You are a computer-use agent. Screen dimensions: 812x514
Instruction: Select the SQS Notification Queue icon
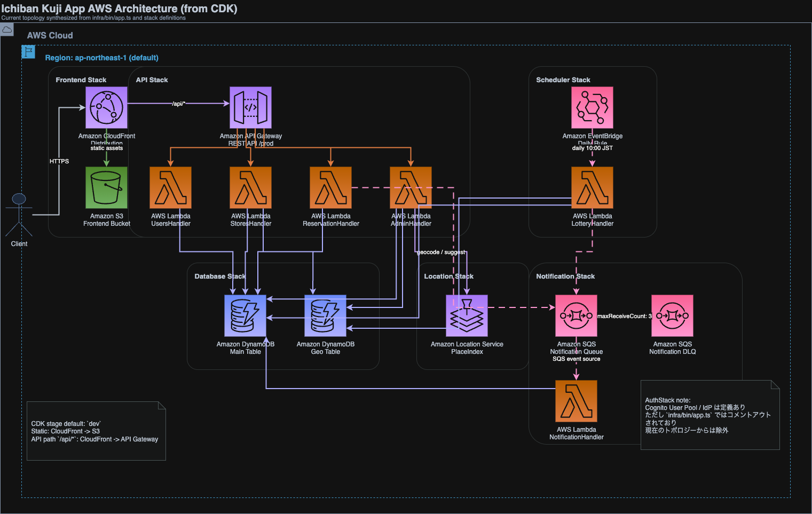coord(576,315)
